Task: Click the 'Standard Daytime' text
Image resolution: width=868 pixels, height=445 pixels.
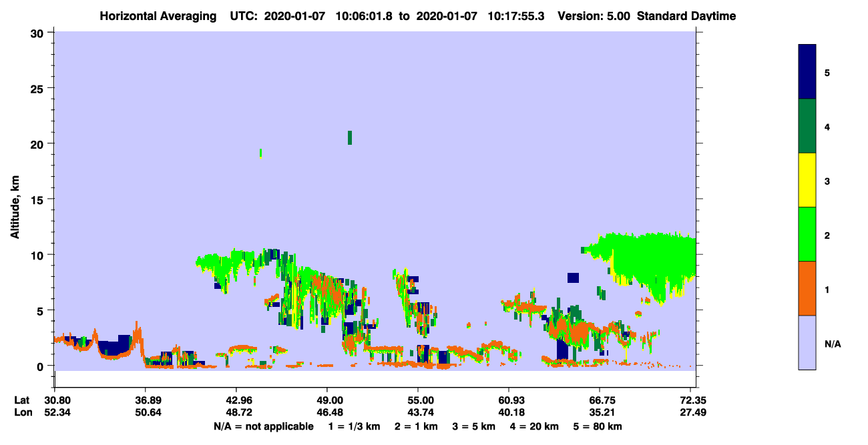Action: click(686, 15)
